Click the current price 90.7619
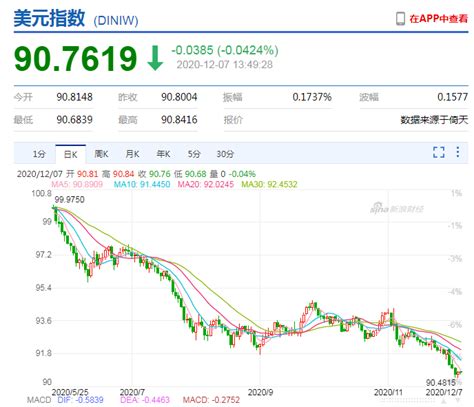 [x=76, y=59]
